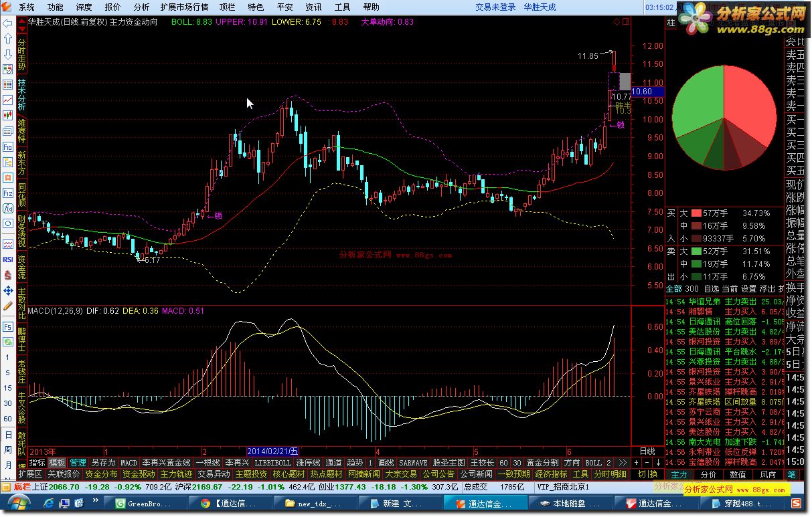The height and width of the screenshot is (517, 812).
Task: Select the pencil drawing tool icon
Action: coord(7,306)
